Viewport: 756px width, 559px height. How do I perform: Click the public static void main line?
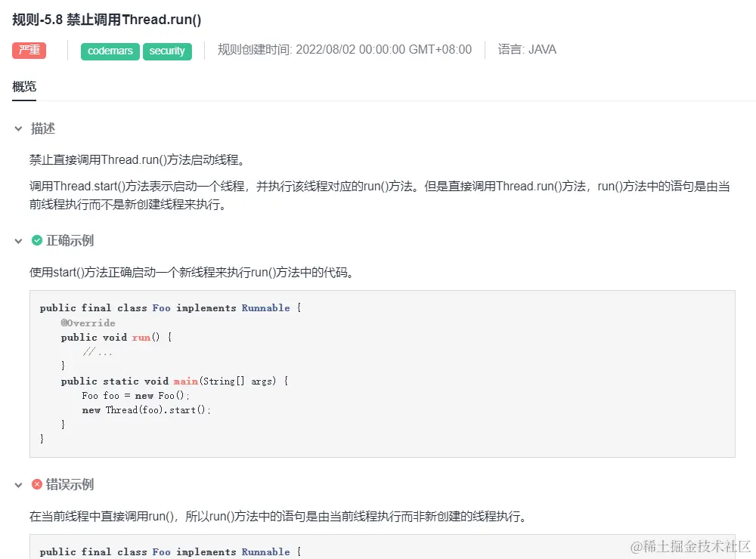[175, 381]
